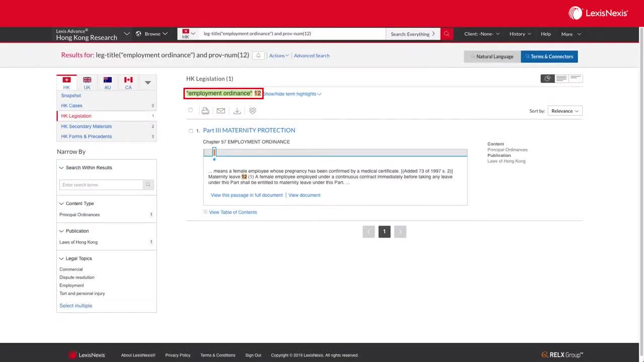Click View document link
The height and width of the screenshot is (362, 644).
coord(304,195)
